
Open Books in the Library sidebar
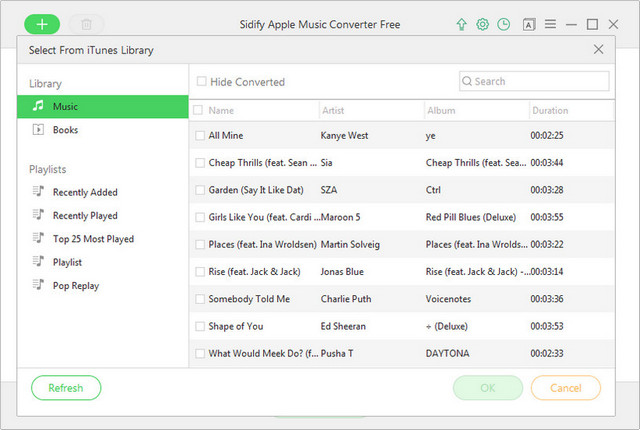[x=65, y=130]
